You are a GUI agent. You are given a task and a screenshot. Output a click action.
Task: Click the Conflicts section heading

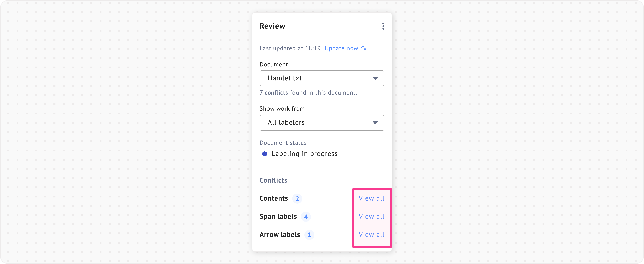(x=273, y=180)
